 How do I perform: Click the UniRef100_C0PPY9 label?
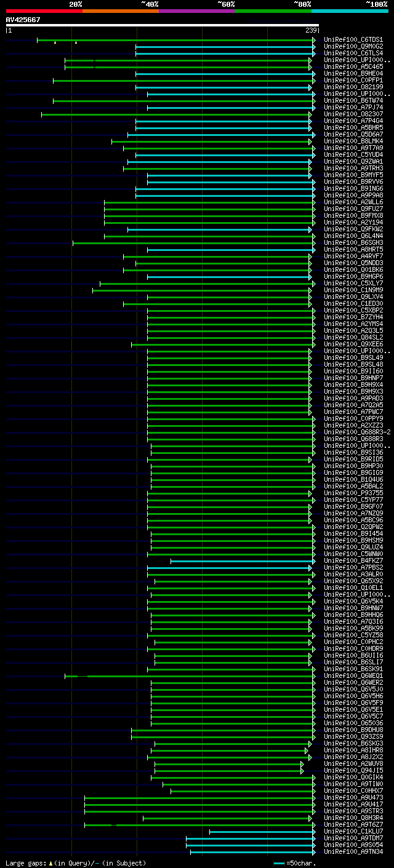[353, 418]
